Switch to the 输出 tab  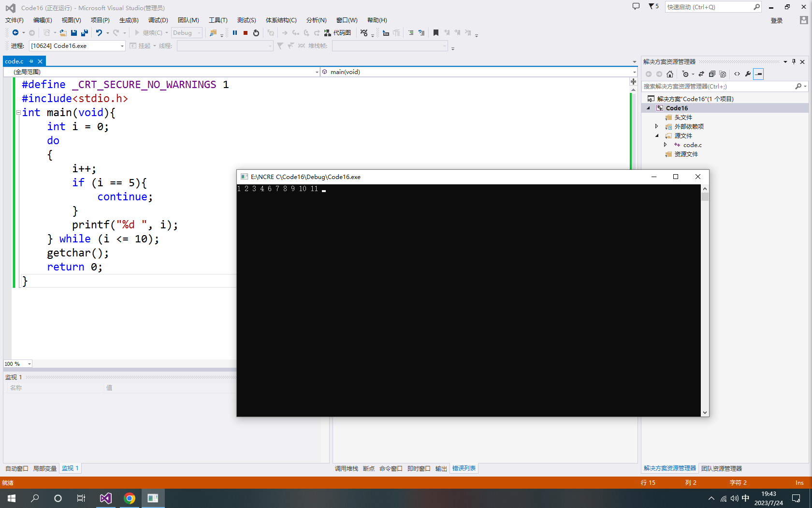pyautogui.click(x=441, y=468)
